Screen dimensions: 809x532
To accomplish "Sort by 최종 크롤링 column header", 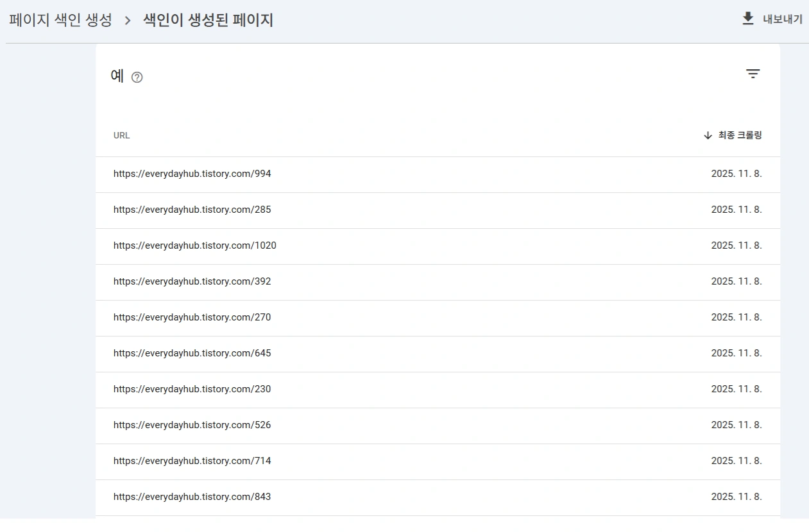I will coord(740,135).
